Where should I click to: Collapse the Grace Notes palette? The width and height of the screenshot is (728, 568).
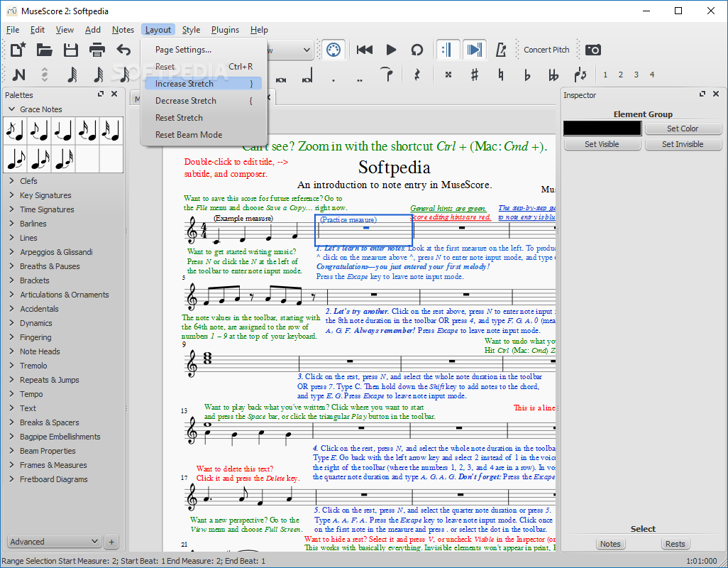pos(12,109)
